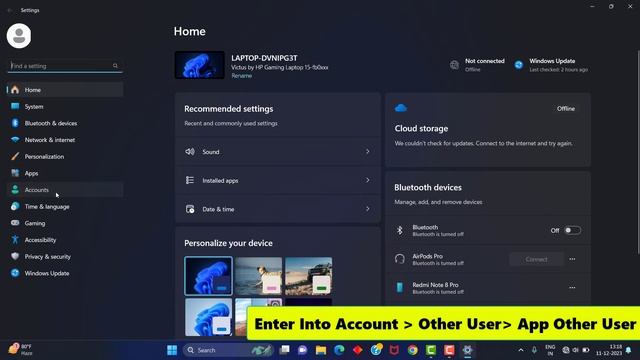Viewport: 640px width, 360px height.
Task: Click the search magnifier icon in settings
Action: (x=116, y=66)
